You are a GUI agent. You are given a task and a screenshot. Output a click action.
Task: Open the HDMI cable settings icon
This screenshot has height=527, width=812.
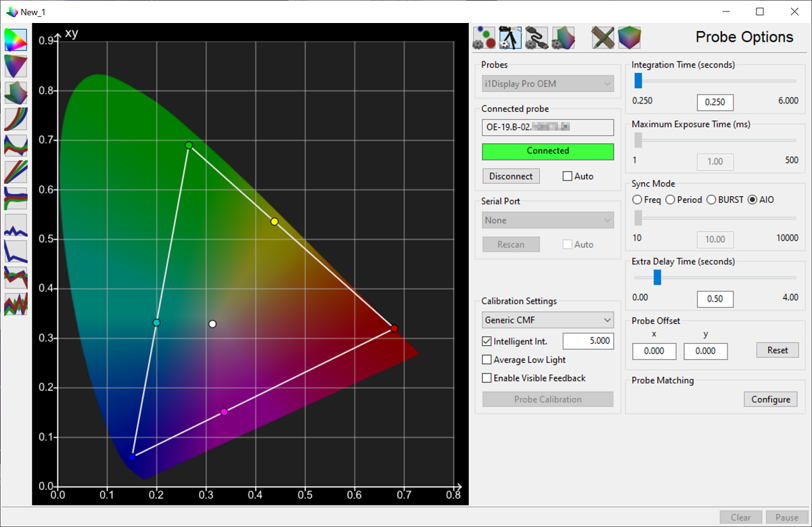(536, 38)
